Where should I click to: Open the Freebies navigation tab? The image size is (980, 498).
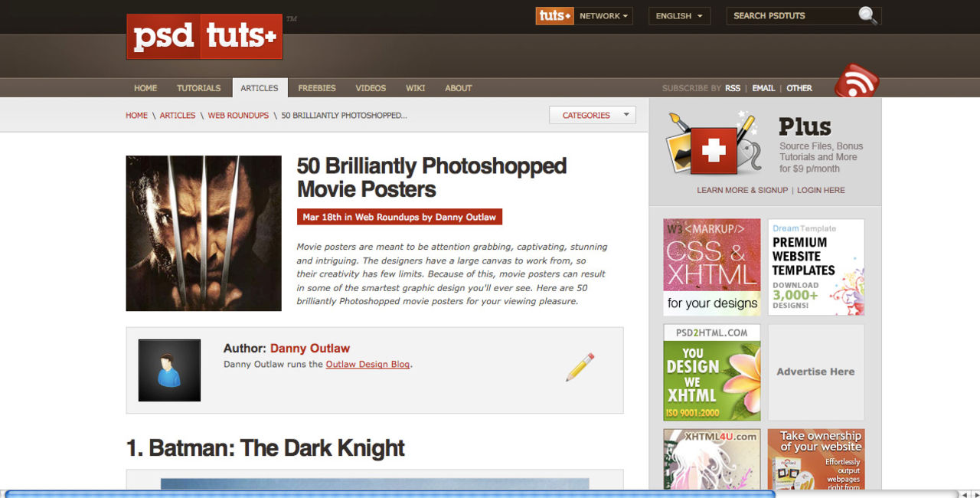coord(317,88)
